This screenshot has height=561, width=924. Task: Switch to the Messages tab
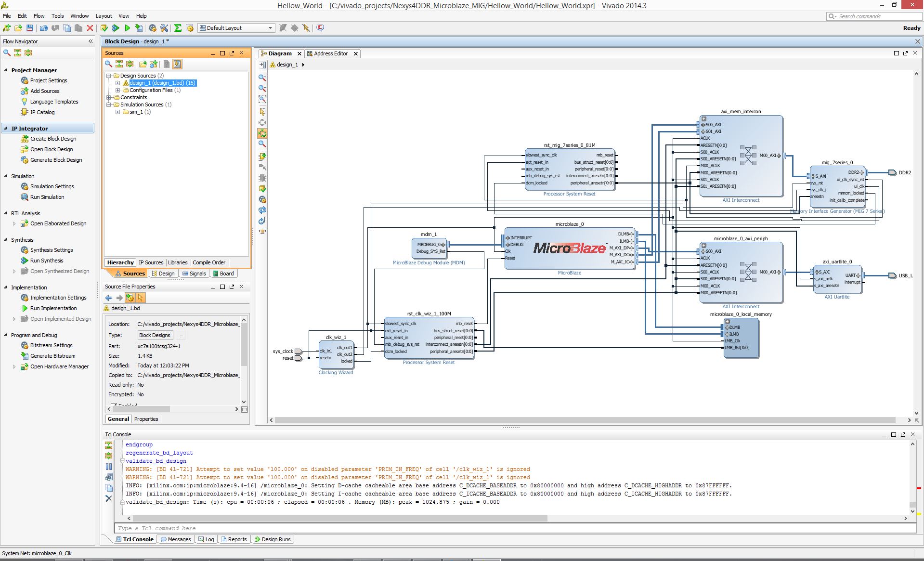[x=176, y=539]
